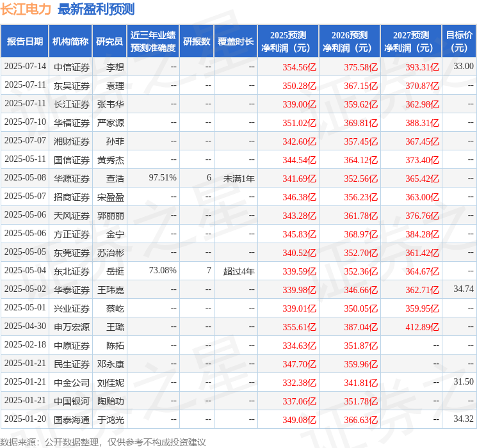The height and width of the screenshot is (448, 477).
Task: Select the 目标价 column header
Action: tap(459, 41)
